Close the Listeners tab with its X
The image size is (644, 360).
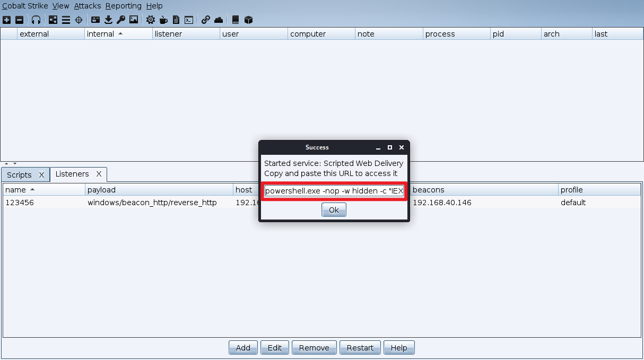pyautogui.click(x=99, y=174)
